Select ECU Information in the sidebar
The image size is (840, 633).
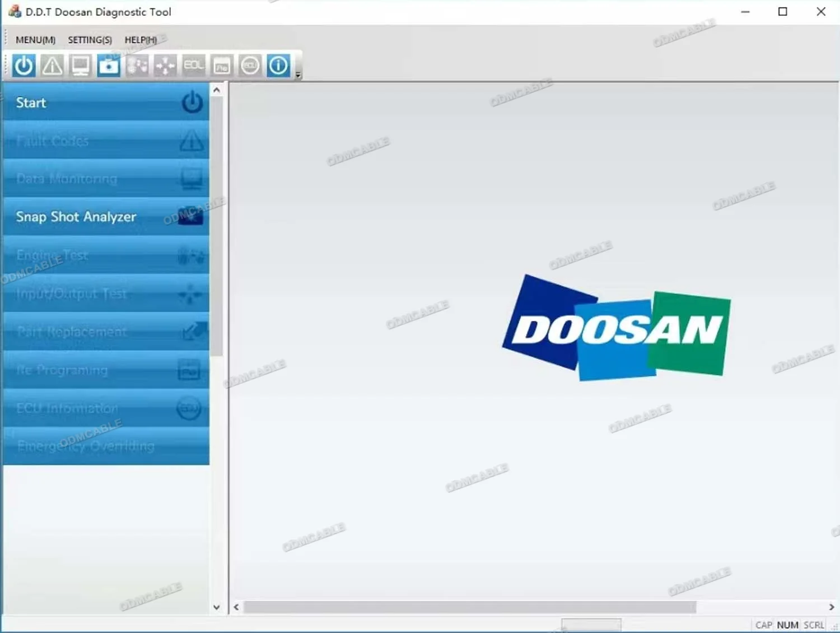106,408
